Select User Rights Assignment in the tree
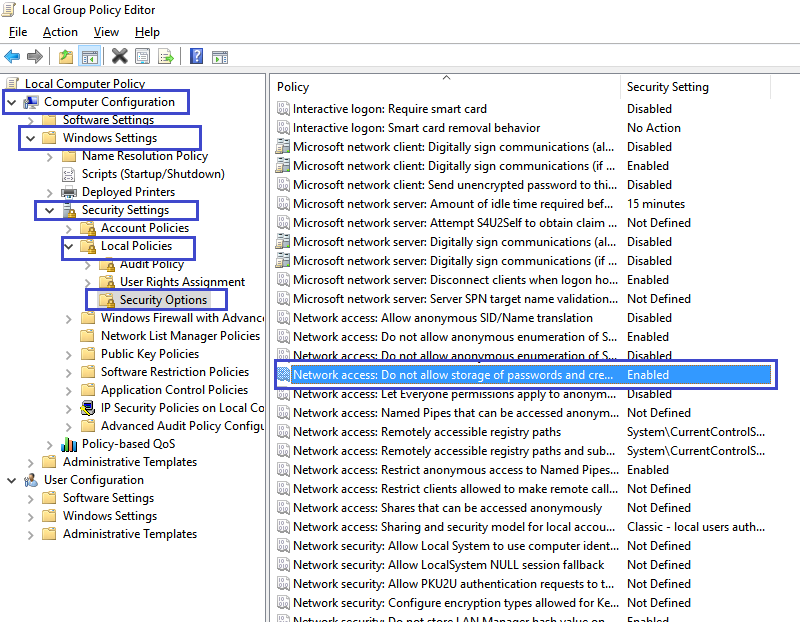 click(x=182, y=282)
